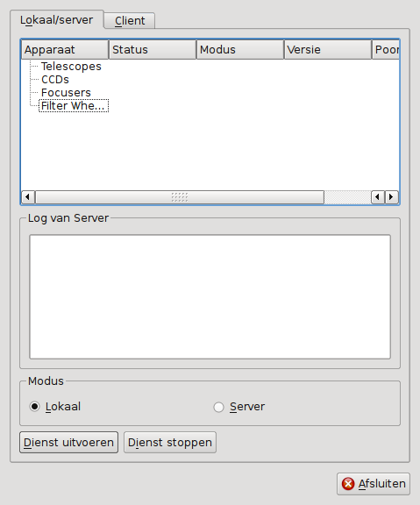Click the Dienst stoppen button
Screen dimensions: 420x505
pos(170,443)
